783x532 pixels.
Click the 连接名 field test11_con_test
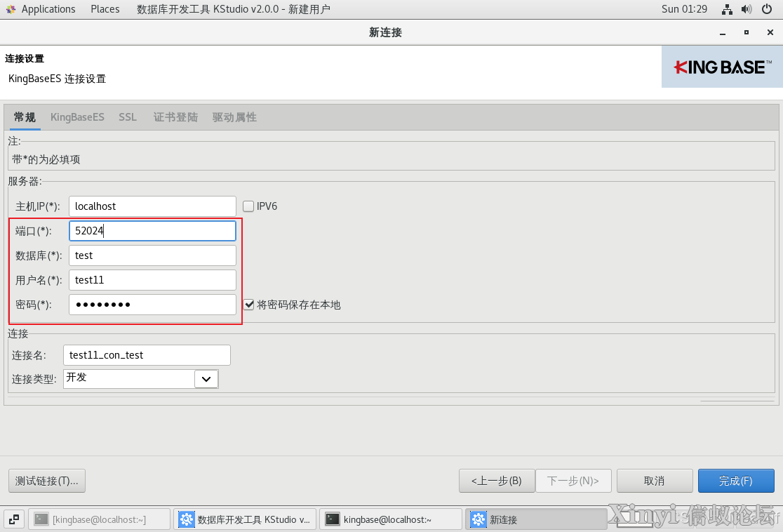(147, 355)
